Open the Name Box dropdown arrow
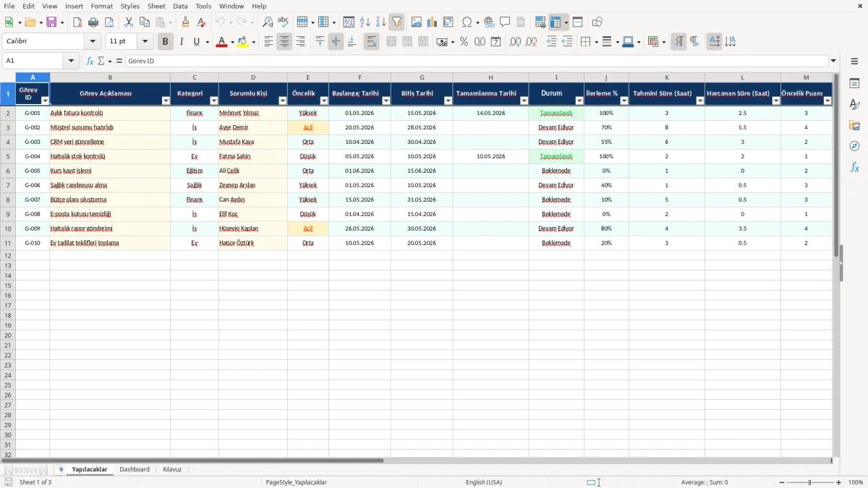The width and height of the screenshot is (868, 488). 71,61
